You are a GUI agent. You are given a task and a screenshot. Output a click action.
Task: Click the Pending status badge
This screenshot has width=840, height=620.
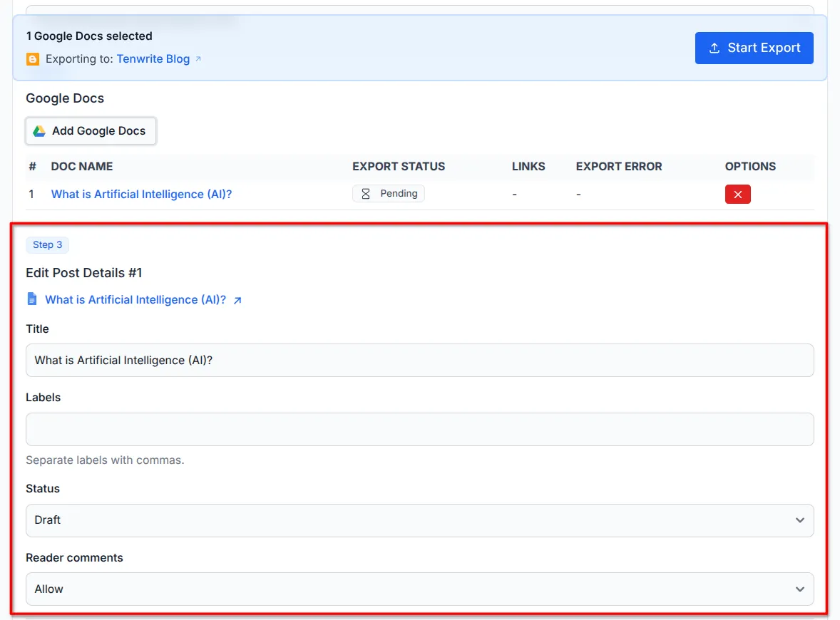pyautogui.click(x=388, y=193)
